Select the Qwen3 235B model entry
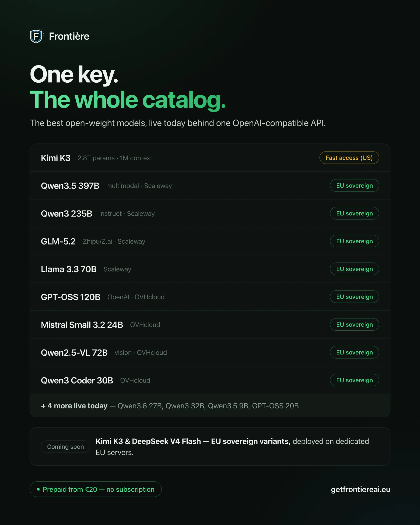Image resolution: width=420 pixels, height=525 pixels. [x=210, y=213]
